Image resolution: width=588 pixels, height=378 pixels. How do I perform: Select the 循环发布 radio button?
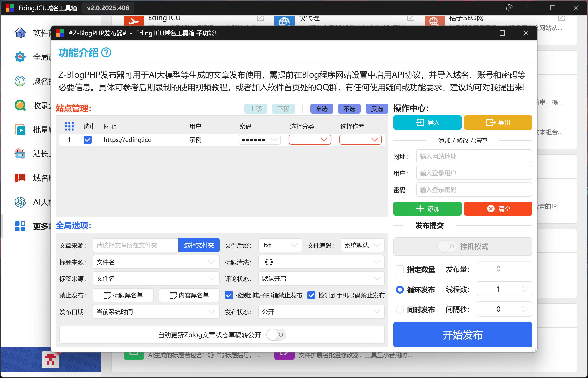tap(400, 289)
